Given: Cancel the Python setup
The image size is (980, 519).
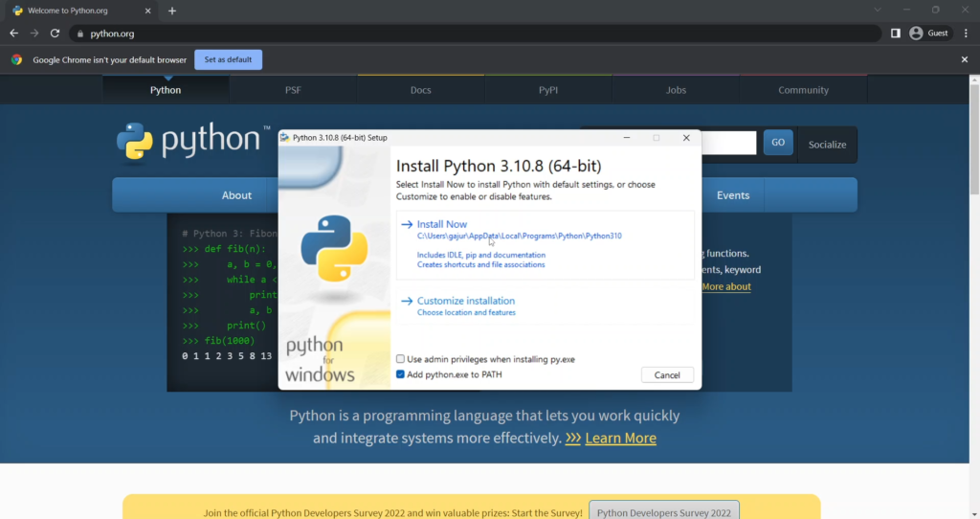Looking at the screenshot, I should pyautogui.click(x=667, y=375).
